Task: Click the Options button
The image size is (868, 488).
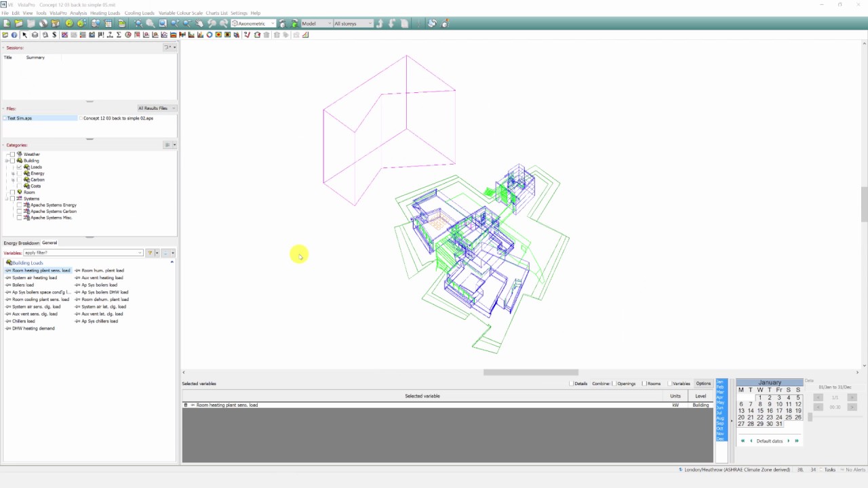Action: click(x=703, y=384)
